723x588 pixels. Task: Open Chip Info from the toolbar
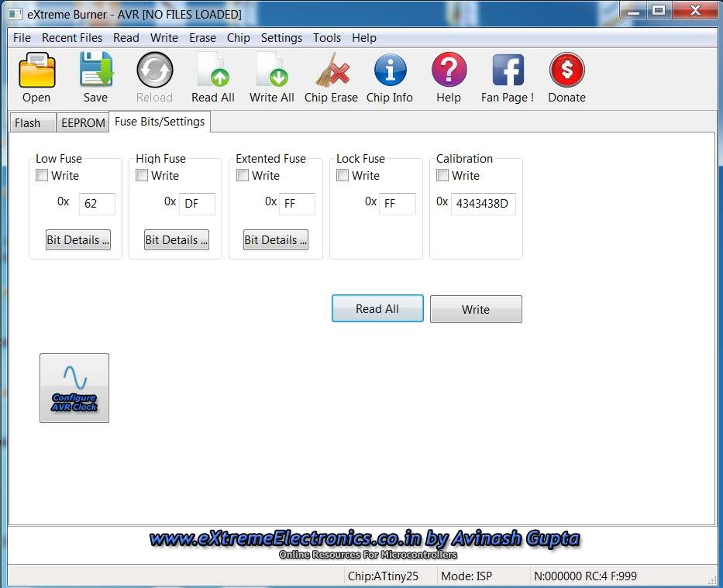point(390,70)
